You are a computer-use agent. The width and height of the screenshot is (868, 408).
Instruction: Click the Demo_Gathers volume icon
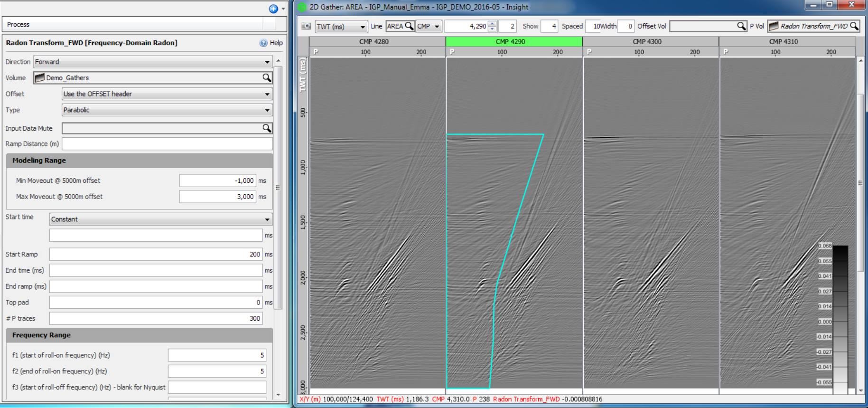(x=39, y=77)
